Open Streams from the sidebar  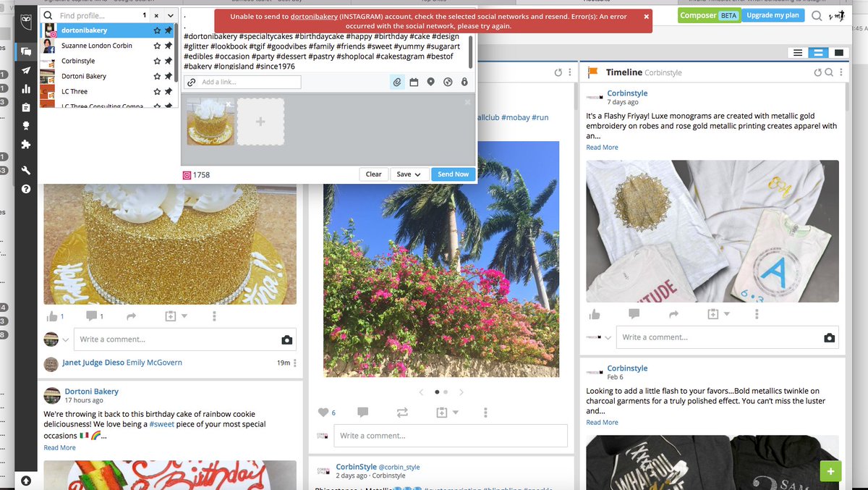(26, 51)
